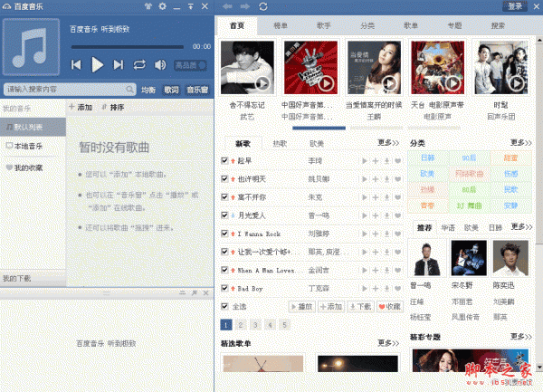Select the 网络歌曲 category tag
Viewport: 543px width, 392px height.
click(x=469, y=174)
